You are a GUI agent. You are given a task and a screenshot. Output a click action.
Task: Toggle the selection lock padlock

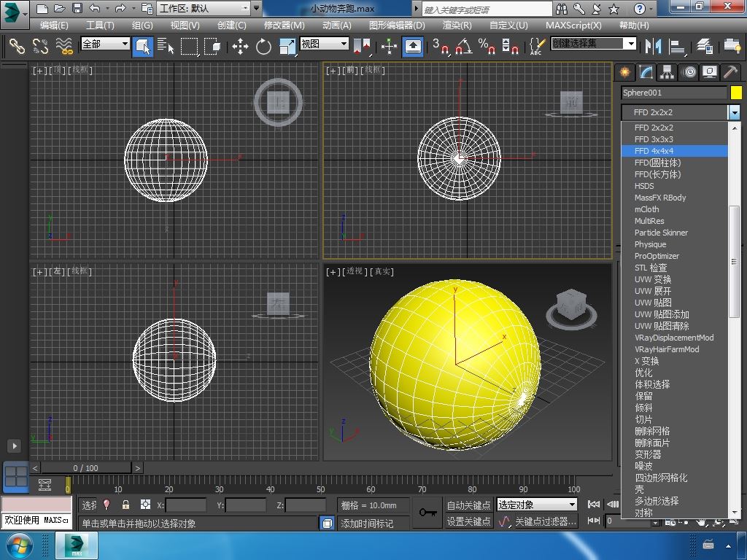pos(125,505)
